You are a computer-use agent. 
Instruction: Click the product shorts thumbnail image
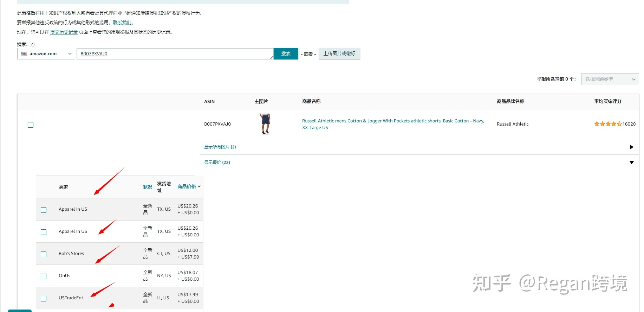pyautogui.click(x=265, y=124)
